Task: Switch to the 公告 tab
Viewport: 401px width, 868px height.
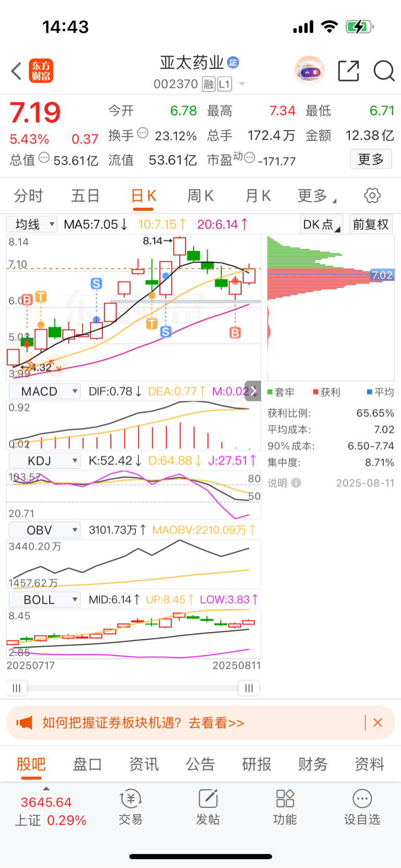Action: click(x=200, y=764)
